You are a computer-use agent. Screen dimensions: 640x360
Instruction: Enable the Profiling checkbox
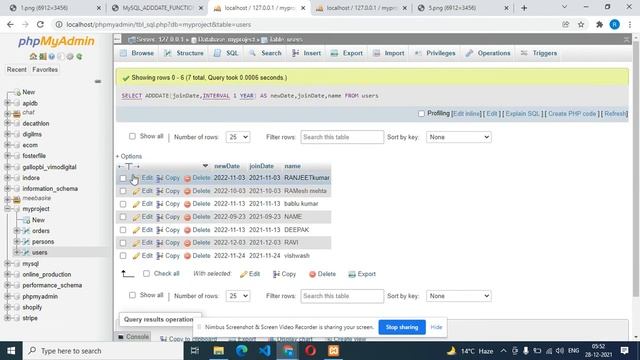click(x=421, y=113)
